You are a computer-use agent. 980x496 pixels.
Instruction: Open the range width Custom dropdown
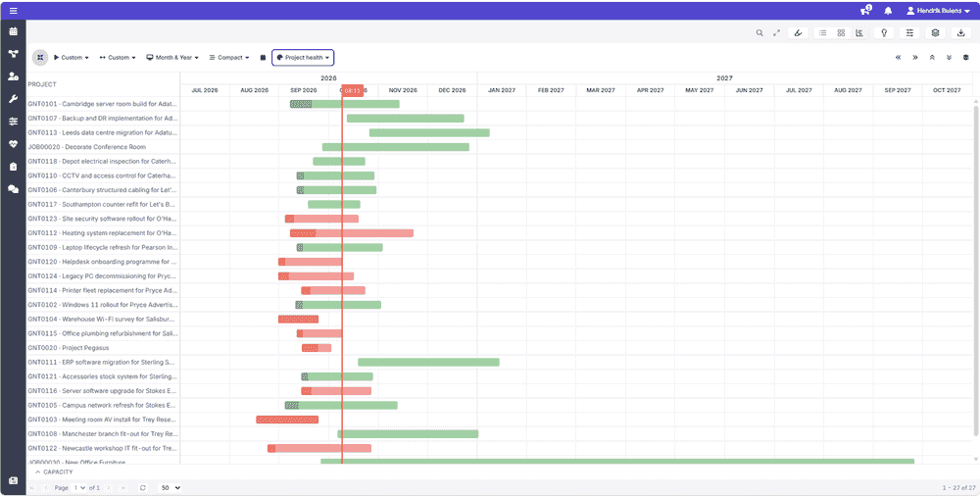pyautogui.click(x=119, y=58)
